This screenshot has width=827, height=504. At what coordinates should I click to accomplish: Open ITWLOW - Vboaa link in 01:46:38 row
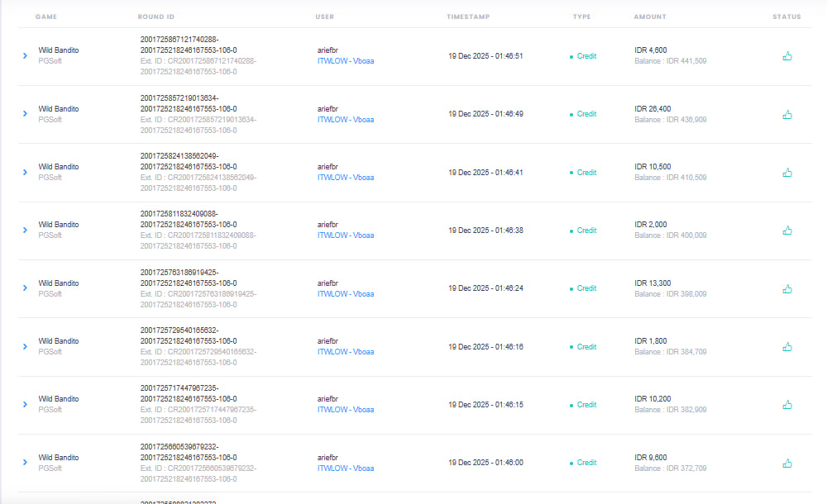coord(346,235)
